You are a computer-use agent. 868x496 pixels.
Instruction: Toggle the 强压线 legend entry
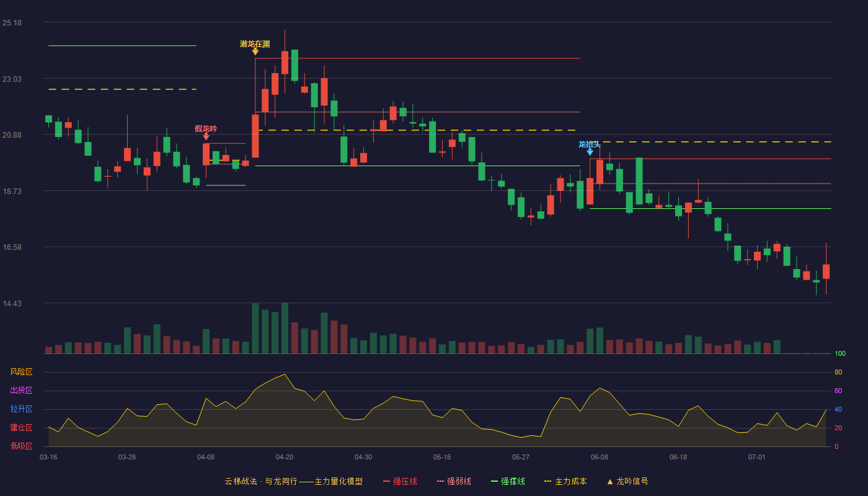tap(400, 481)
